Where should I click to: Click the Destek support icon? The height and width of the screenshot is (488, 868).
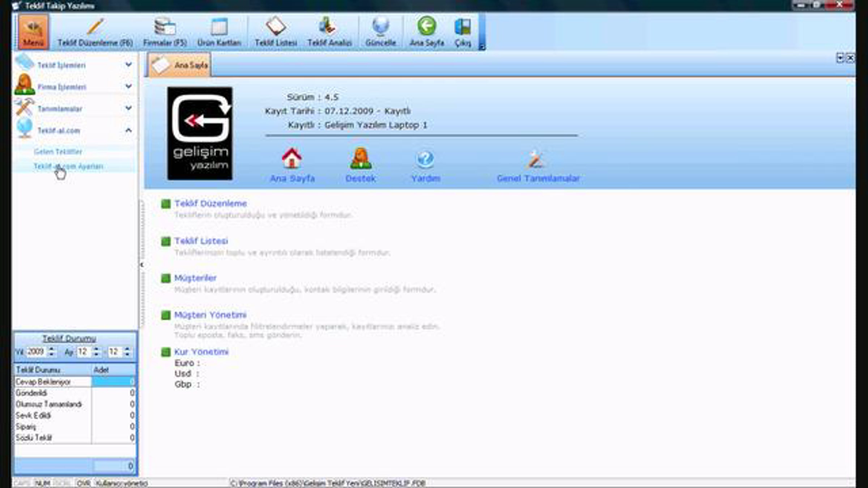[361, 158]
